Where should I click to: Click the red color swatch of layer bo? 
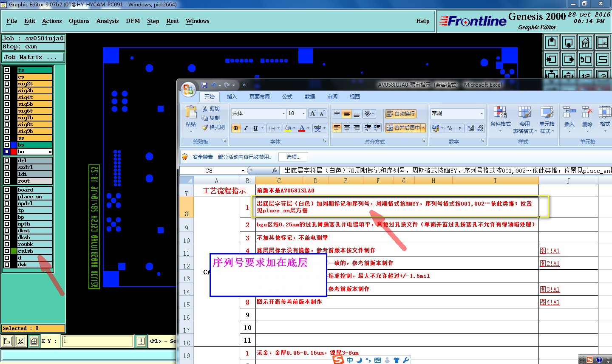(14, 152)
